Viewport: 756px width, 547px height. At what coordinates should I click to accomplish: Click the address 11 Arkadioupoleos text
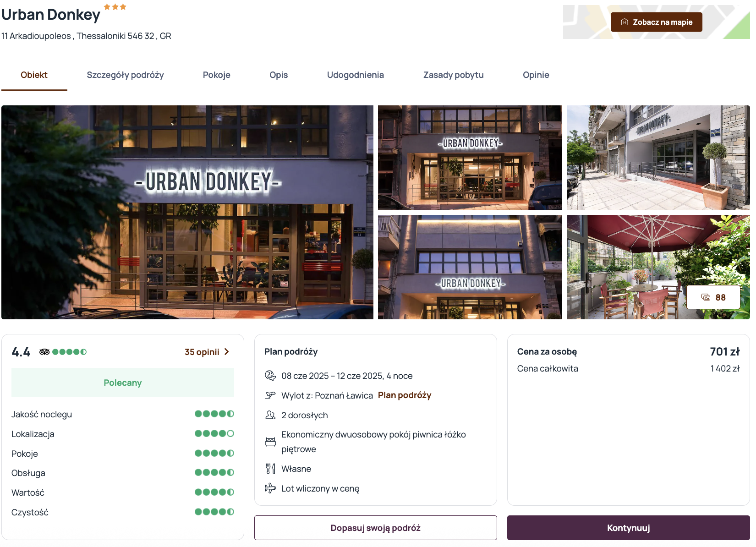pos(86,36)
